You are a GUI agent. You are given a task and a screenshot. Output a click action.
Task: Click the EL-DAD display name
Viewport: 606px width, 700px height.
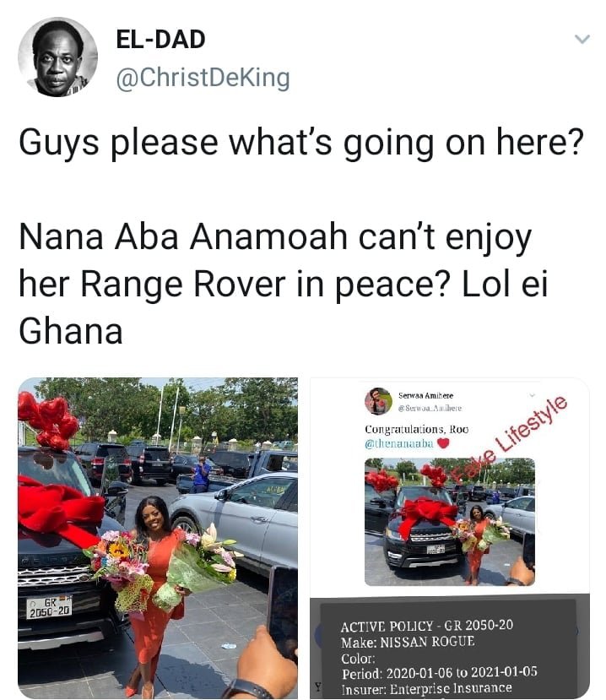[x=160, y=40]
